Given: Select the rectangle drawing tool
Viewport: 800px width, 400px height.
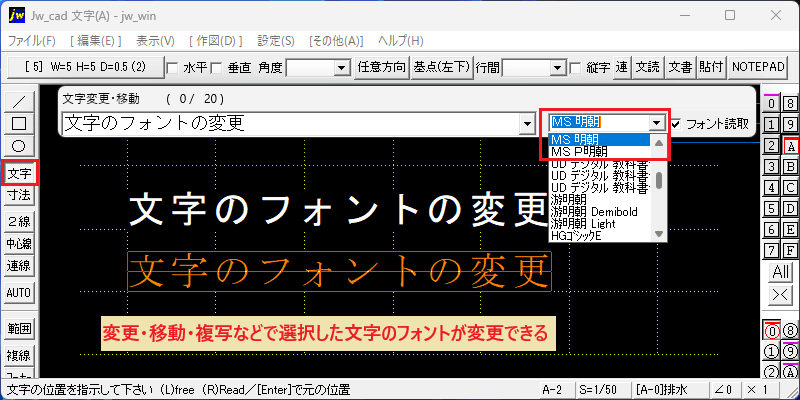Looking at the screenshot, I should coord(19,123).
